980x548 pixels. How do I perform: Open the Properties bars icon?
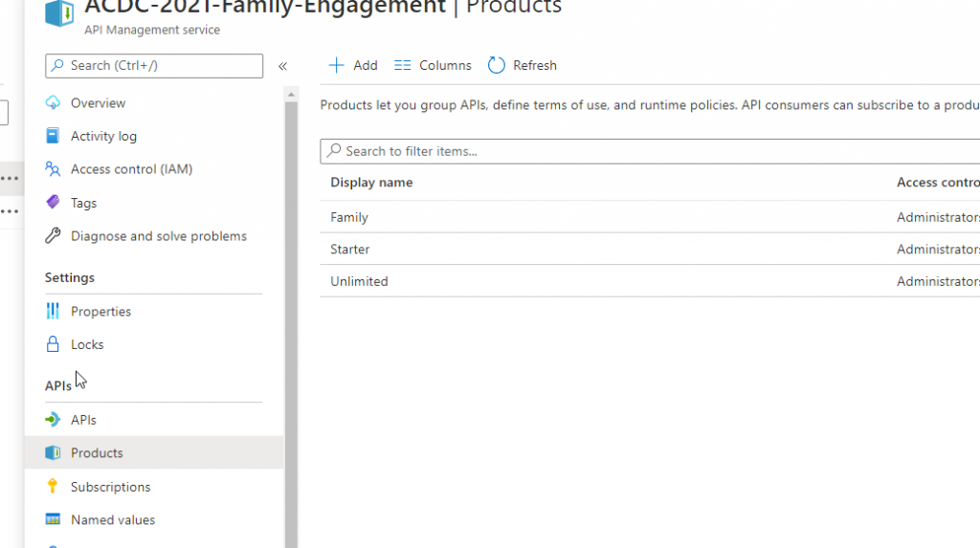click(x=54, y=311)
